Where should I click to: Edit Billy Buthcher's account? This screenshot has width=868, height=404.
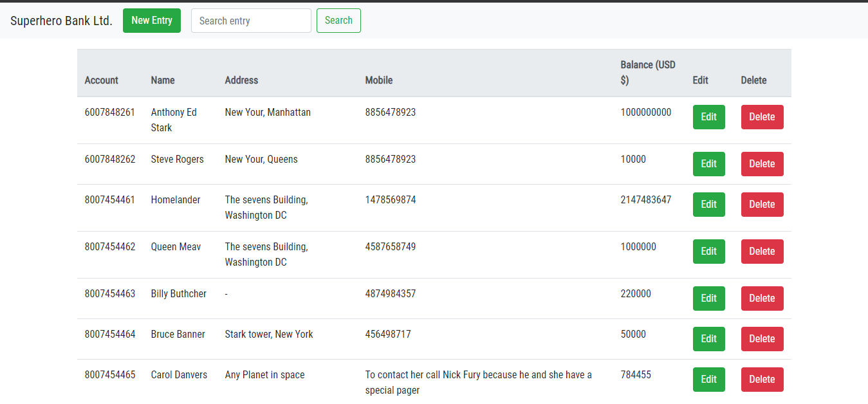tap(709, 298)
